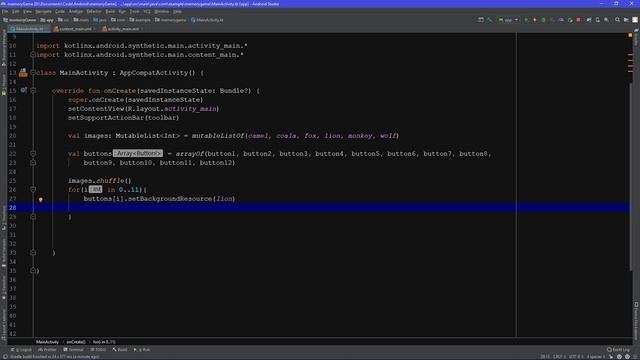The width and height of the screenshot is (640, 360).
Task: Click the Stop red square icon
Action: pos(578,20)
